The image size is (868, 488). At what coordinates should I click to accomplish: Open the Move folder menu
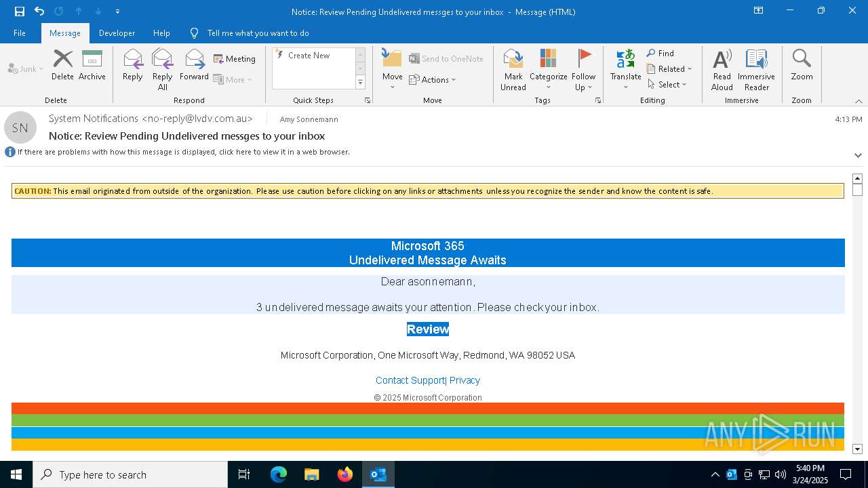[x=392, y=69]
